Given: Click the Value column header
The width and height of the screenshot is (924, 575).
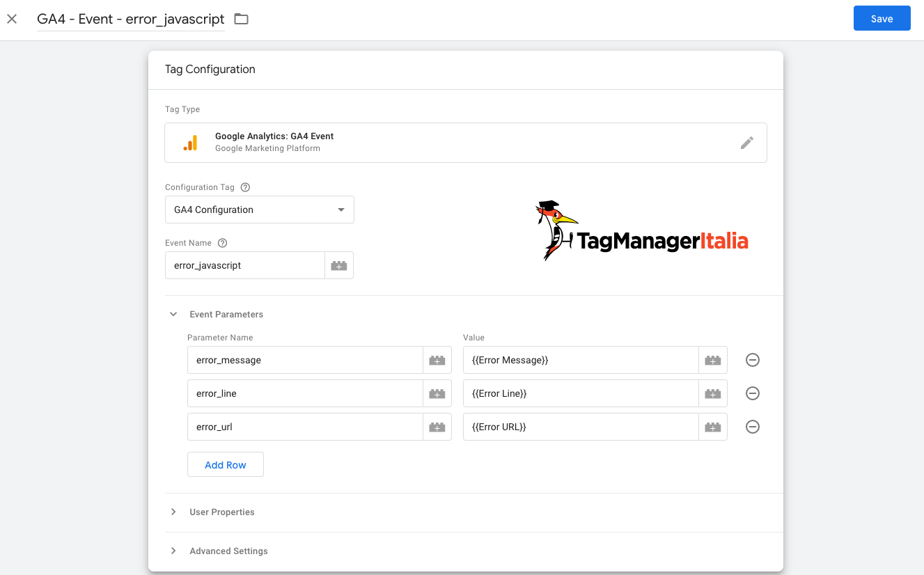Looking at the screenshot, I should [473, 338].
